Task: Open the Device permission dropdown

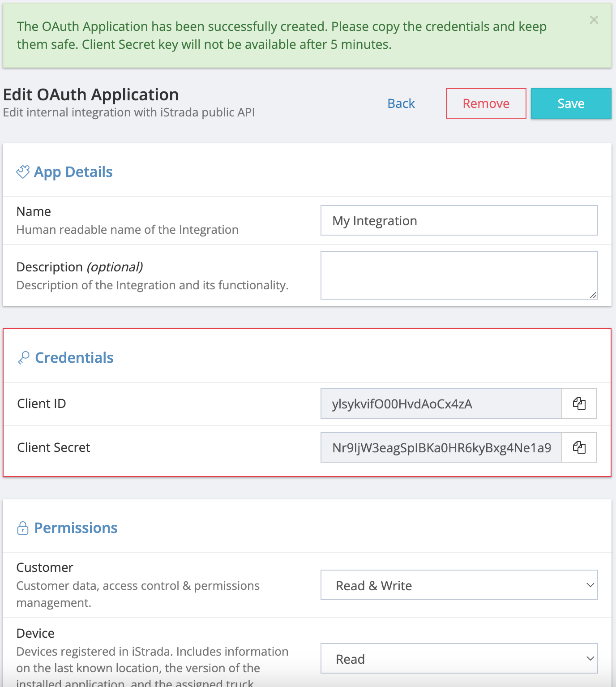Action: point(458,659)
